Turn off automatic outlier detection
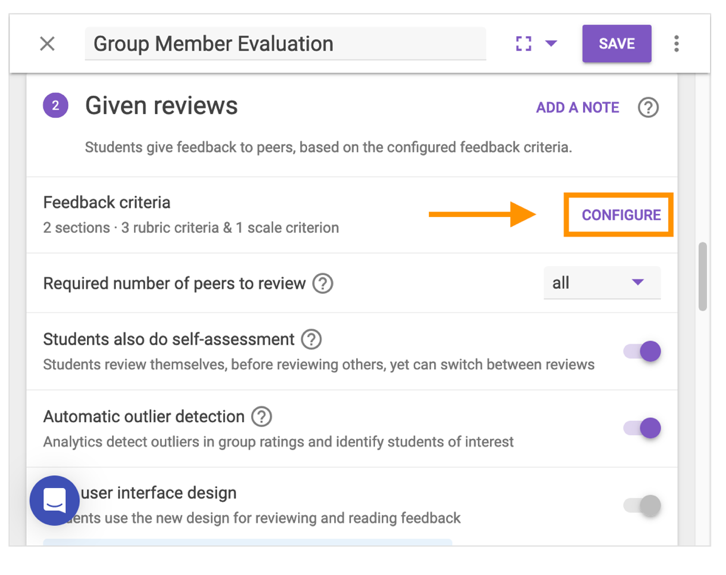 pos(642,428)
